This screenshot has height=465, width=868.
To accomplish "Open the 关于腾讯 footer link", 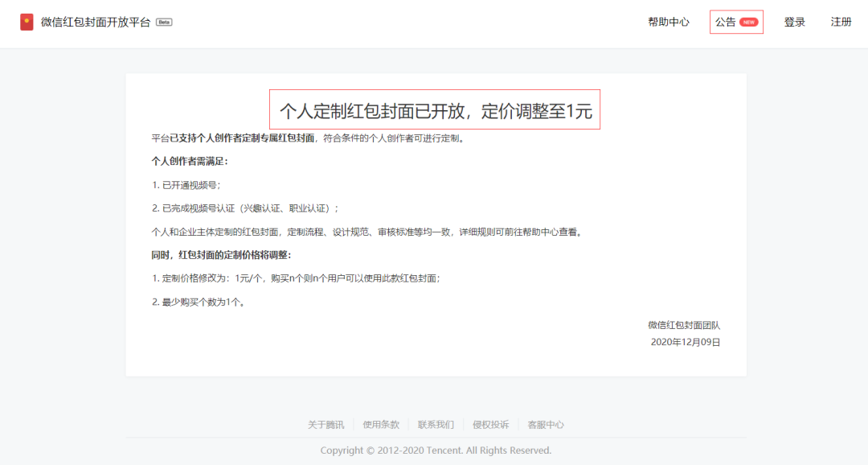I will (326, 425).
